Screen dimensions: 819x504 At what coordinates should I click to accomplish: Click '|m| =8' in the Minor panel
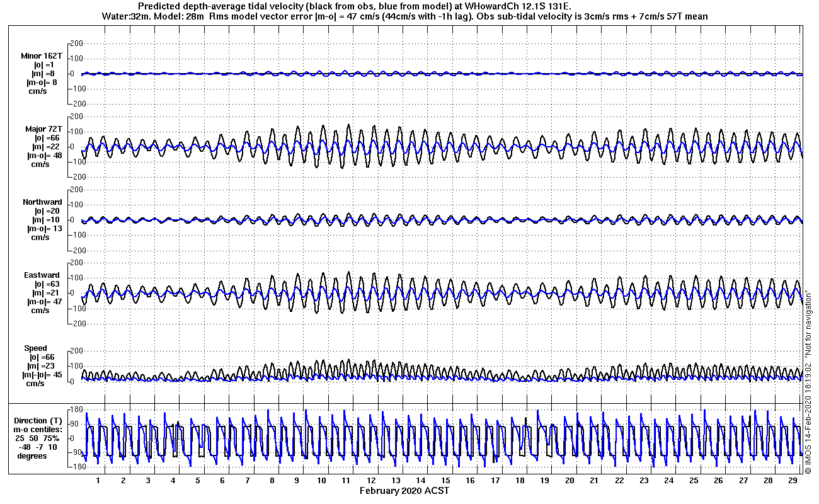point(44,74)
